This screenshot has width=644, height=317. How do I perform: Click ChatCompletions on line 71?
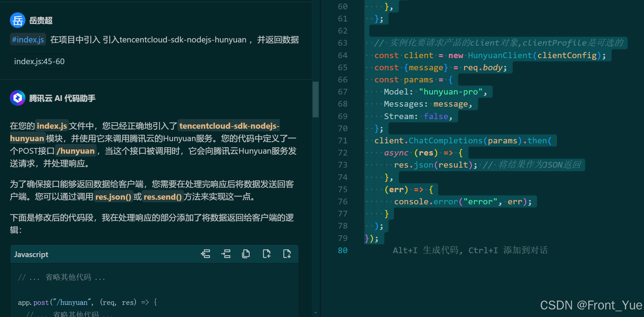(x=446, y=140)
